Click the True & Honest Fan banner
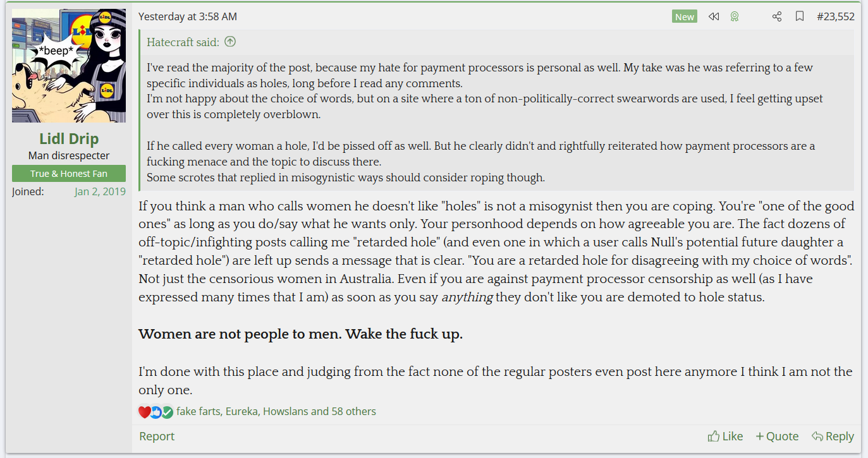 (x=69, y=174)
